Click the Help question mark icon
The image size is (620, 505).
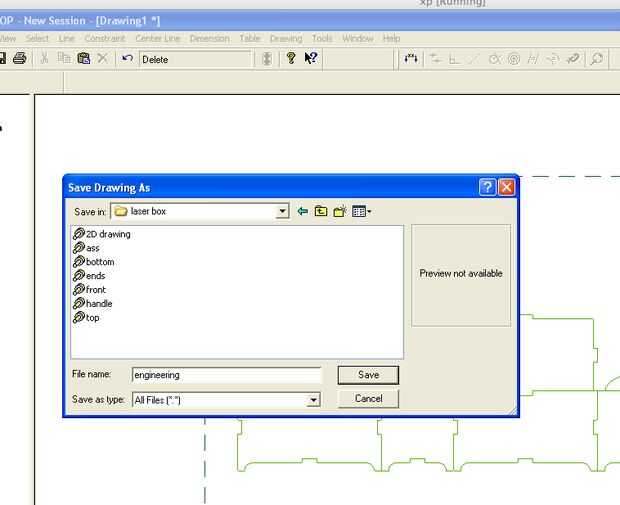(x=291, y=59)
